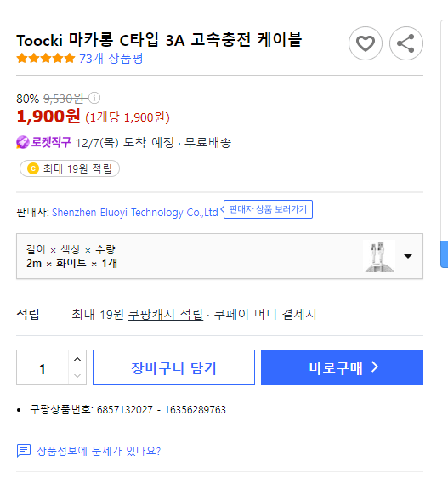Click the 장바구니 담기 add to cart button

click(x=173, y=367)
